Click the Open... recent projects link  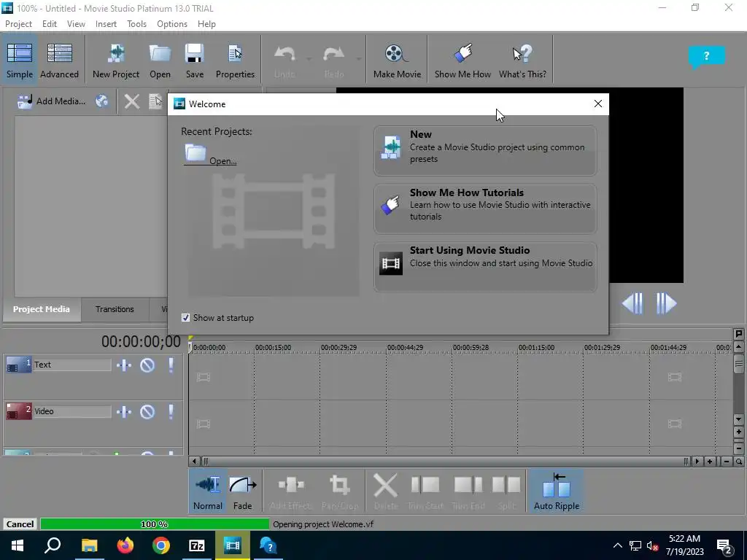point(211,155)
